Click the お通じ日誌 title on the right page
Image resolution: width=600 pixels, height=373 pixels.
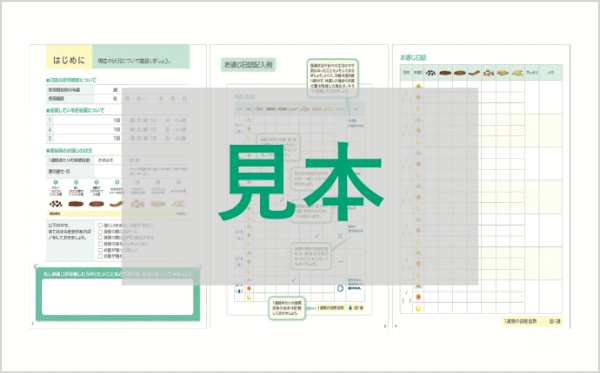[x=413, y=58]
